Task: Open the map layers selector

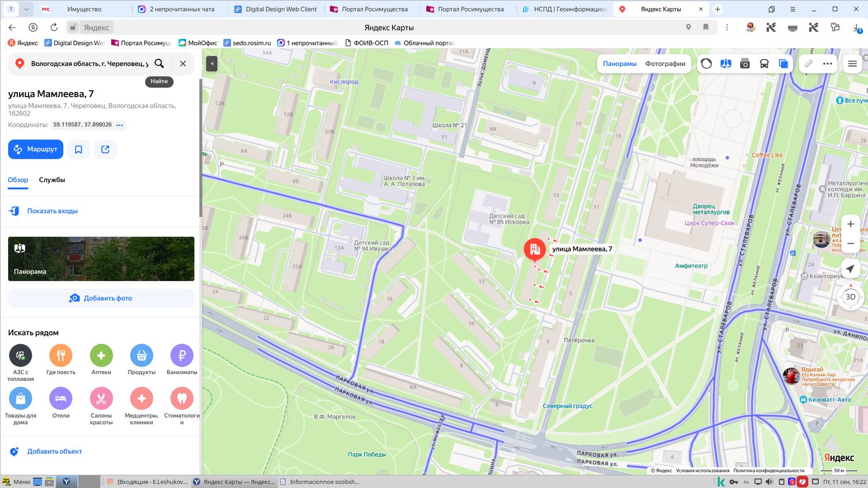Action: 783,64
